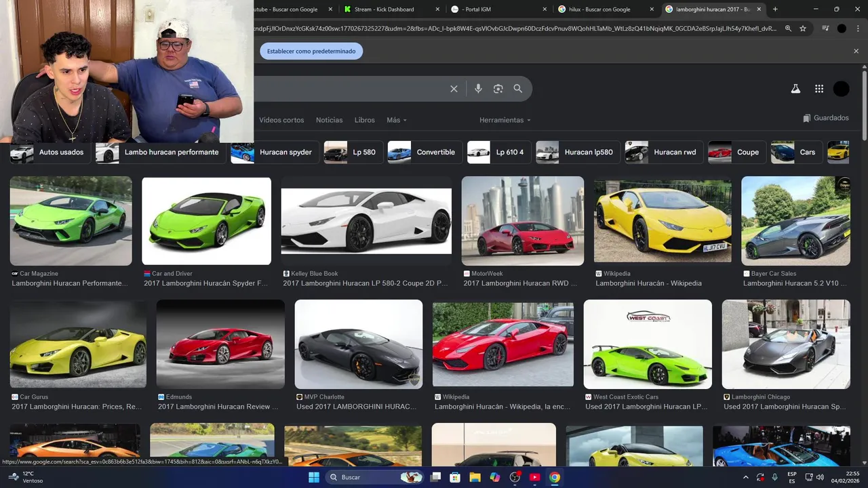Select the Lp 580 chip

[x=353, y=152]
